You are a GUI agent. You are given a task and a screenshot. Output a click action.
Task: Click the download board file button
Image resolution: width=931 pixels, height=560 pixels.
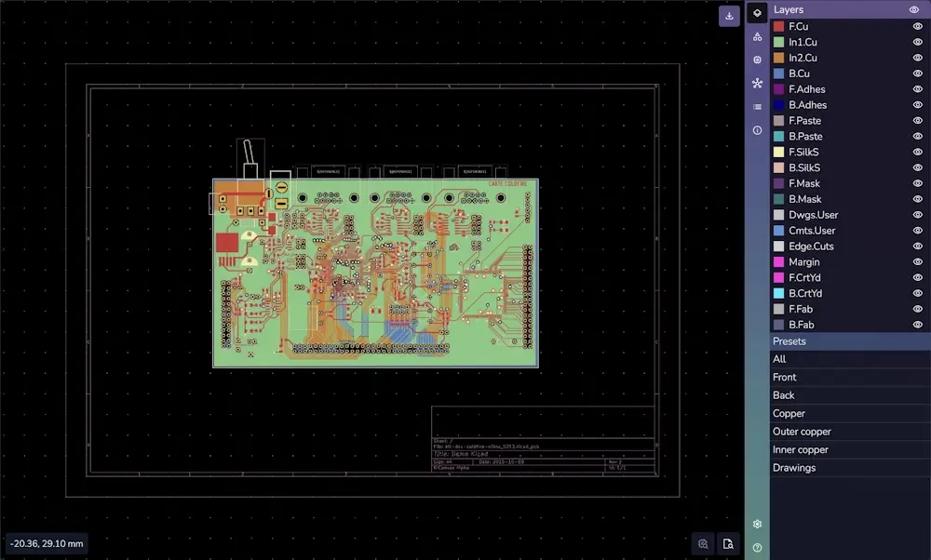click(729, 16)
